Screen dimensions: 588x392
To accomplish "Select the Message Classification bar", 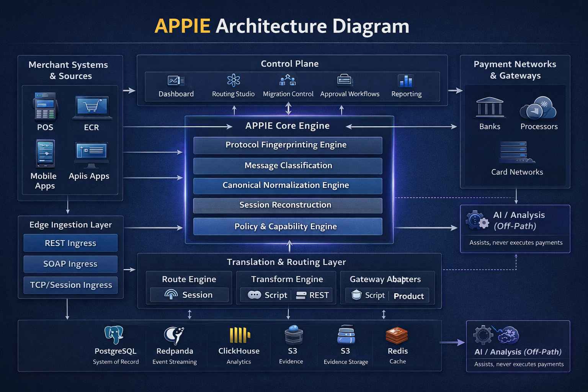I will tap(287, 166).
